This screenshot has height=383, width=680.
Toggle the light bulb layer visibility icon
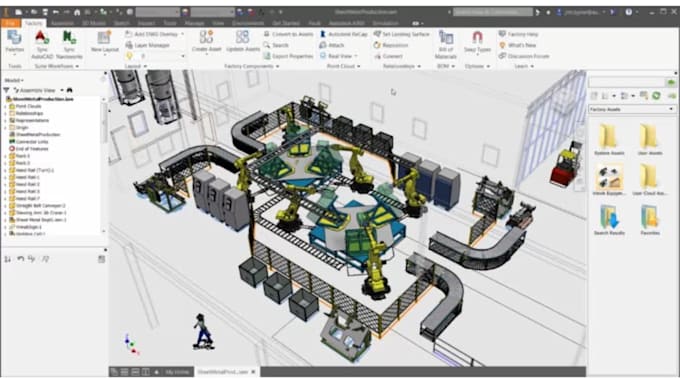pyautogui.click(x=129, y=56)
